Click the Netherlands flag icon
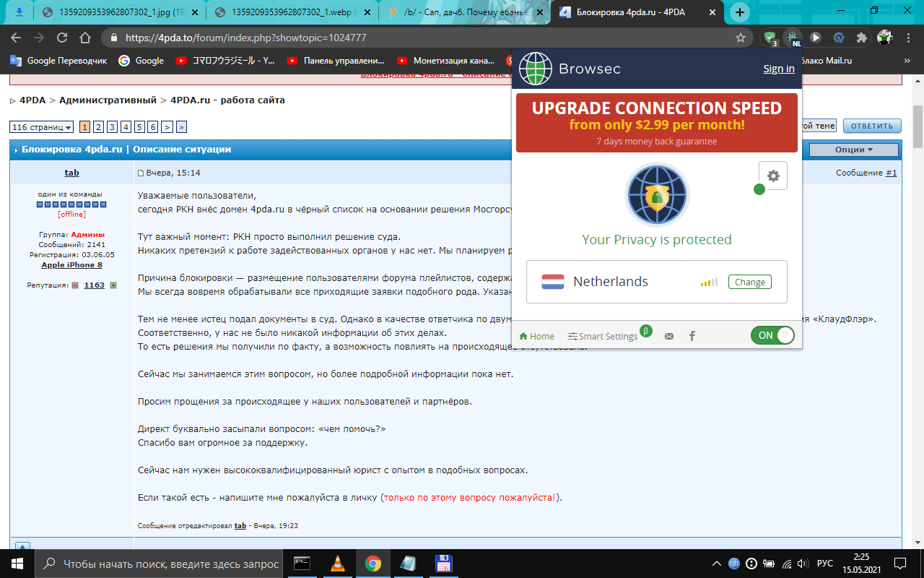 (553, 281)
